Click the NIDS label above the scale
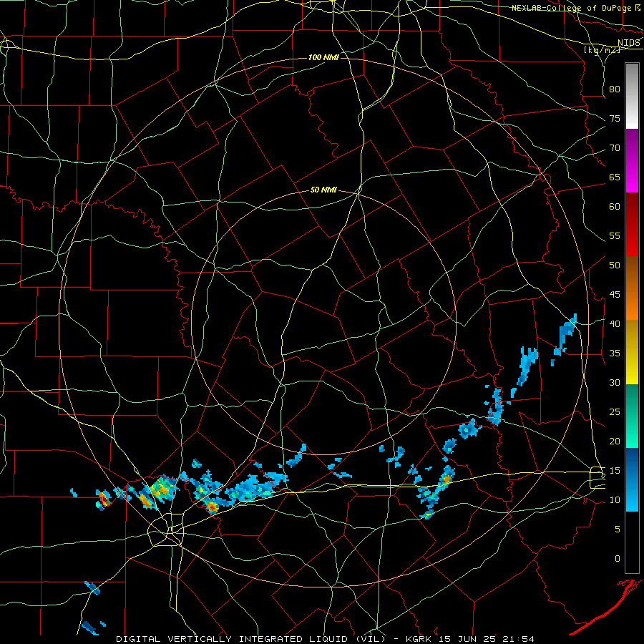This screenshot has width=644, height=644. click(629, 43)
